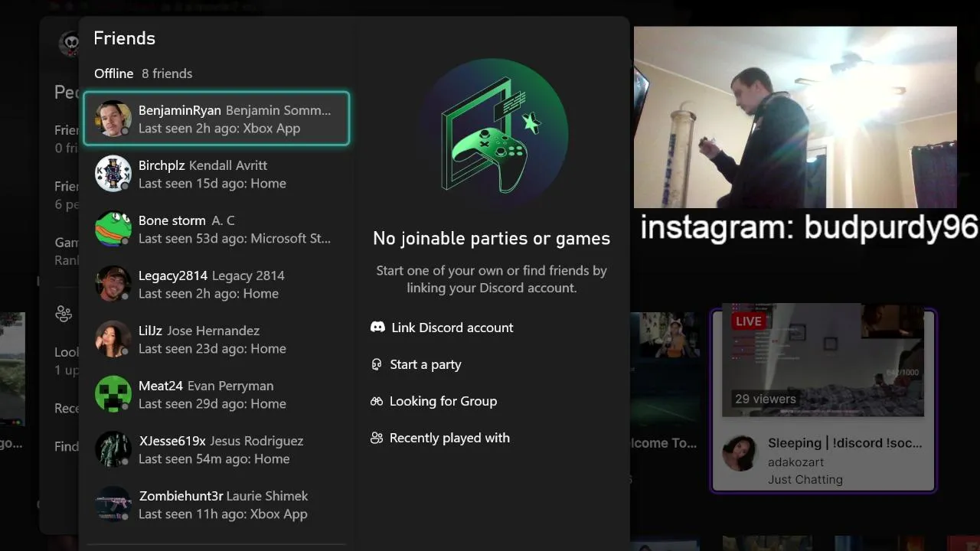Screen dimensions: 980x551
Task: Click the '29 viewers' count label
Action: [765, 399]
